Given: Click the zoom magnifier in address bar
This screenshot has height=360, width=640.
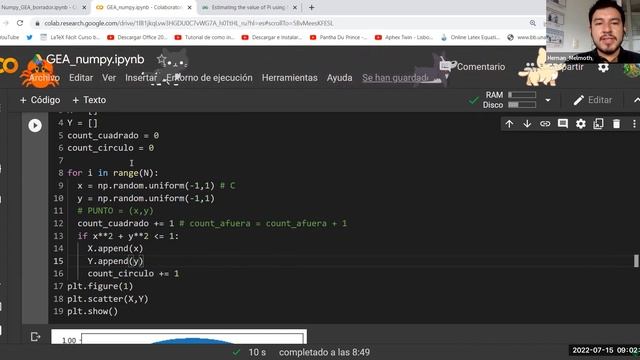Looking at the screenshot, I should click(533, 23).
